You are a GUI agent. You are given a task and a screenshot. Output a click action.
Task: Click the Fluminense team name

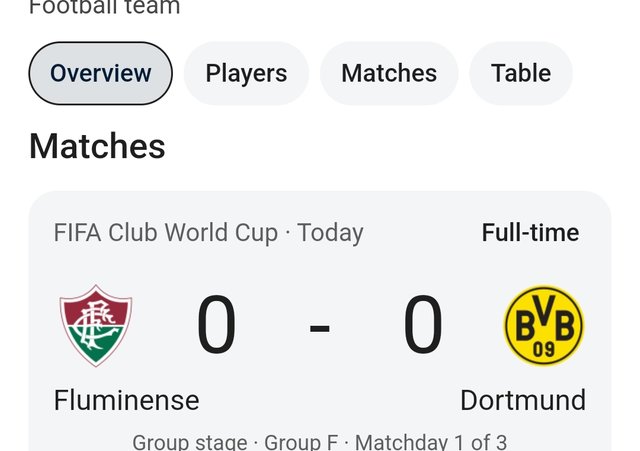point(127,400)
